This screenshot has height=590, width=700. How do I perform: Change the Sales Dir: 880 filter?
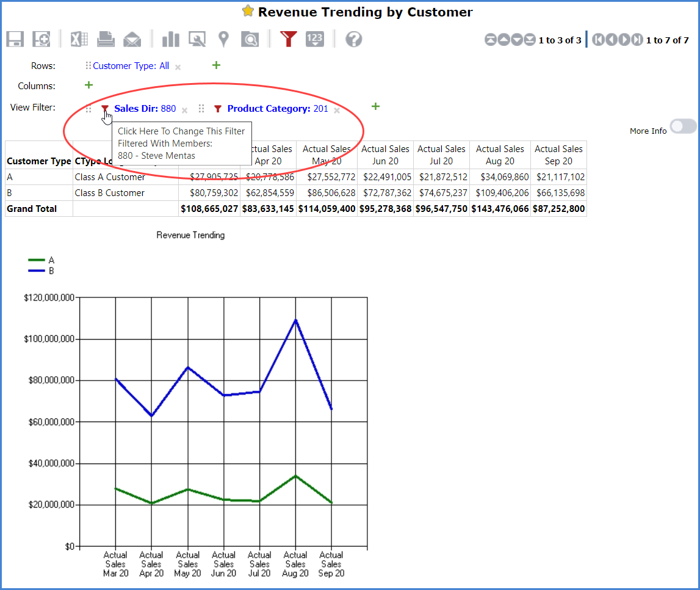coord(145,109)
